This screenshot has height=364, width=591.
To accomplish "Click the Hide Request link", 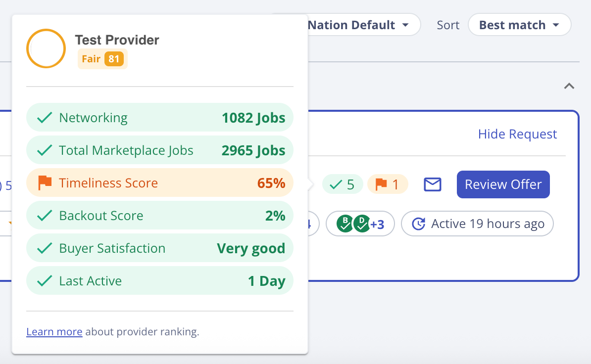I will [517, 134].
